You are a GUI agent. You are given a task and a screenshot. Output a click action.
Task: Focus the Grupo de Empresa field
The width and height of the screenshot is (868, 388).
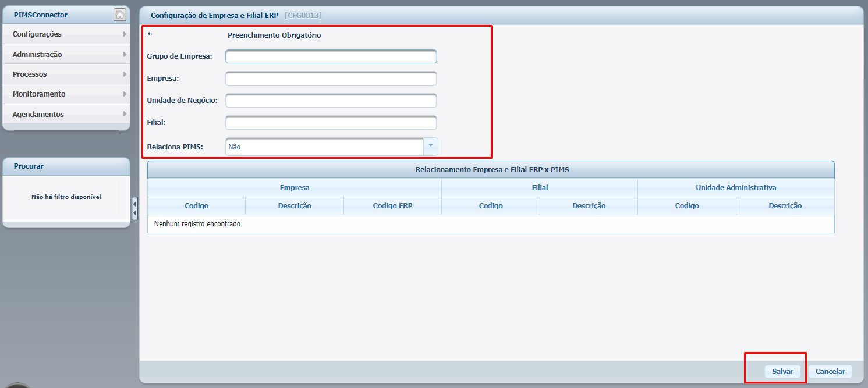coord(331,56)
